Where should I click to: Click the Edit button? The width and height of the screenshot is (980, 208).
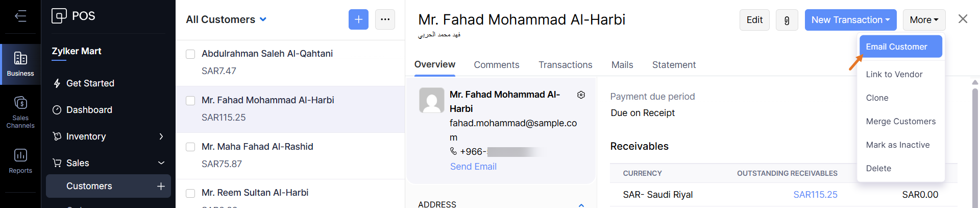click(x=754, y=20)
